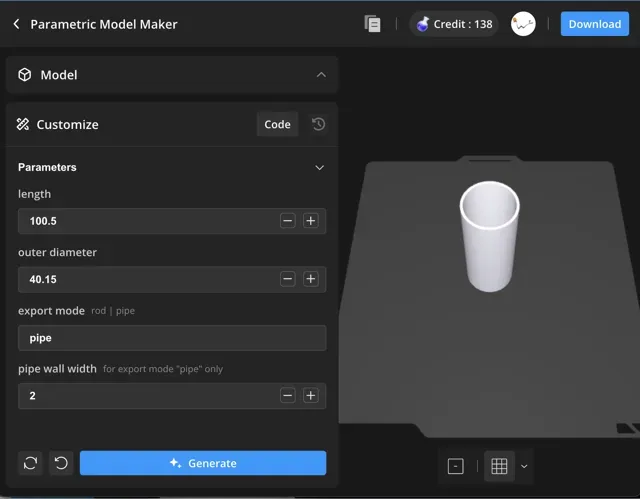640x499 pixels.
Task: Click the Customize heading label
Action: click(x=67, y=124)
